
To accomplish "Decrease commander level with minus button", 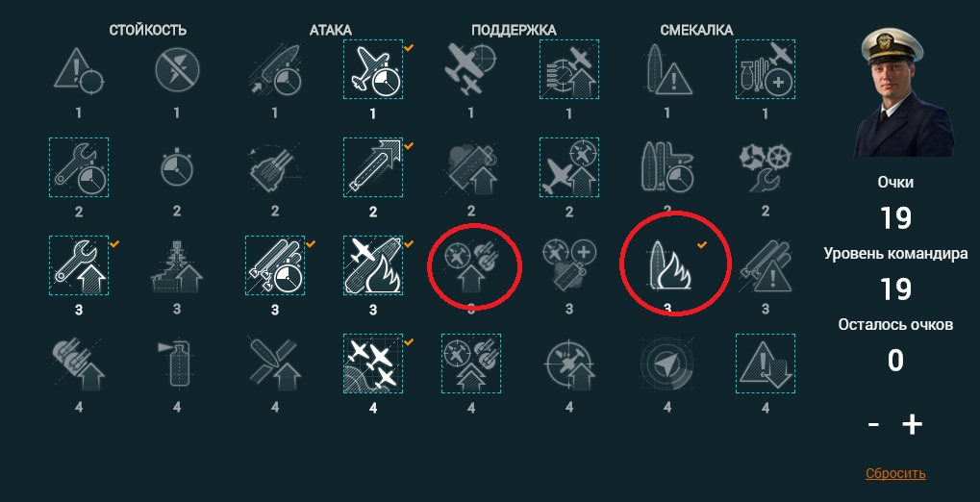I will click(x=873, y=425).
